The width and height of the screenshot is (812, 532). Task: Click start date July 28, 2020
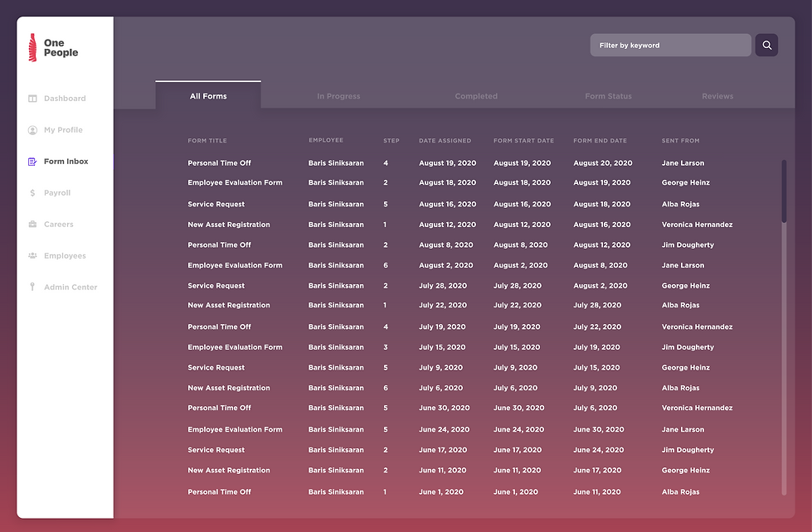coord(518,286)
